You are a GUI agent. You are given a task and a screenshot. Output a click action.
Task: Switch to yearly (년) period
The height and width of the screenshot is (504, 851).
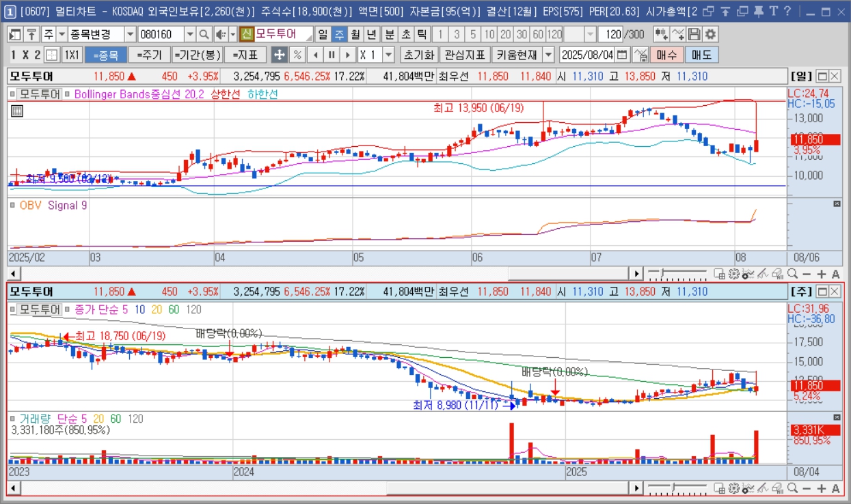pyautogui.click(x=372, y=34)
